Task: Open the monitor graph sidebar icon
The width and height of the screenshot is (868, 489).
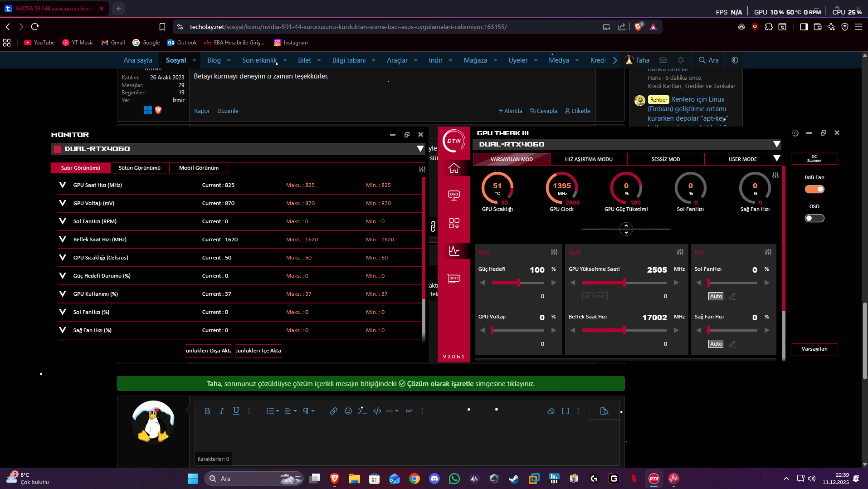Action: (454, 250)
